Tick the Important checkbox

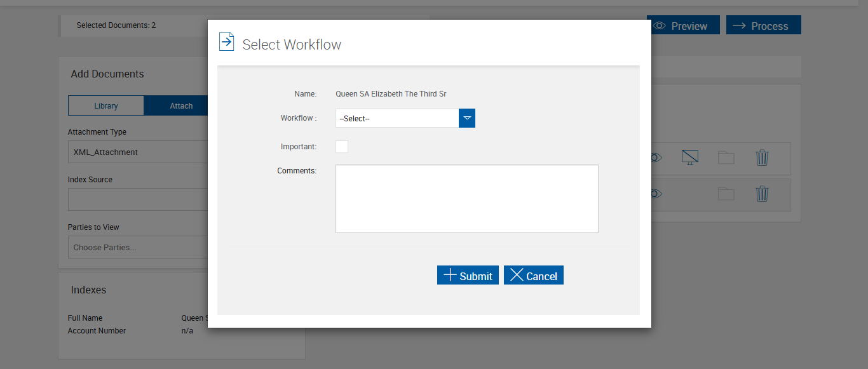(x=342, y=147)
